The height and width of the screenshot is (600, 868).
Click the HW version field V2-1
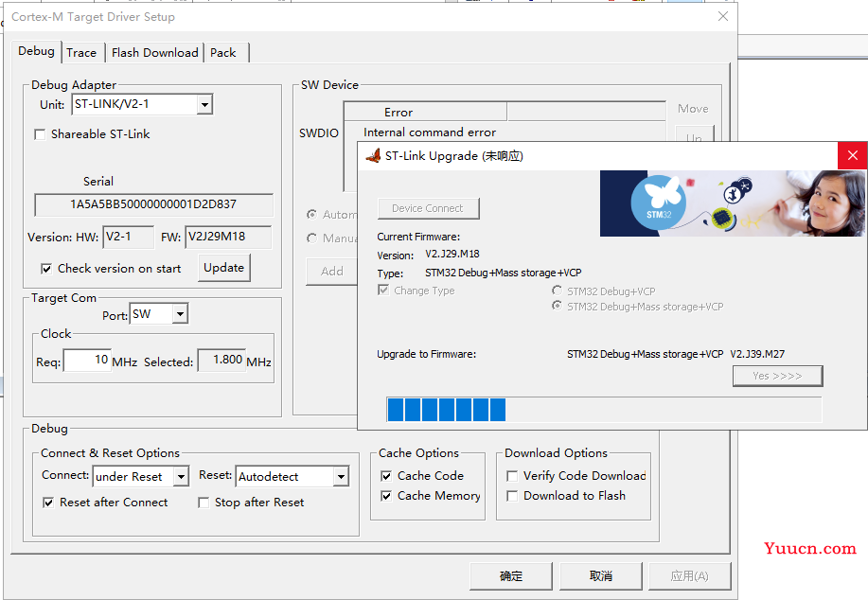pyautogui.click(x=129, y=237)
